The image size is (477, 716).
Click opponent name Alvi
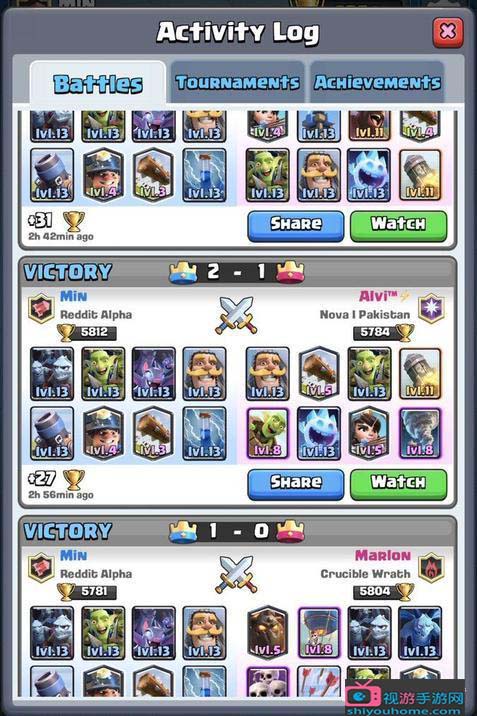pyautogui.click(x=378, y=296)
